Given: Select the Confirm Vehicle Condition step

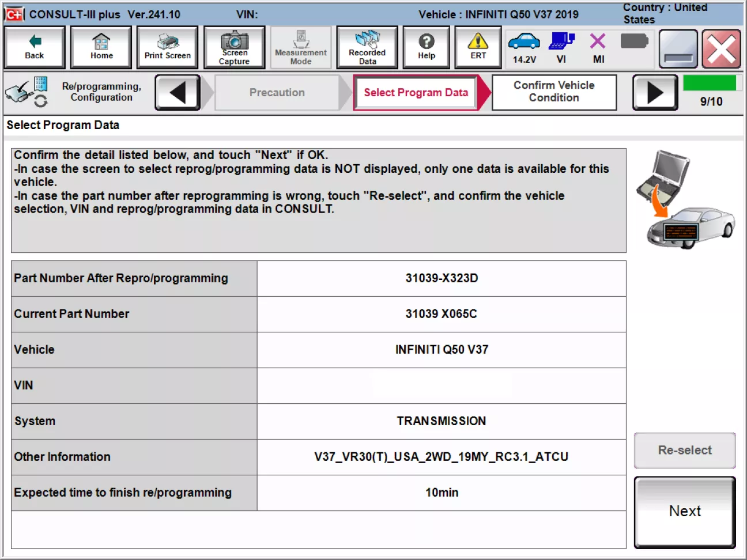Looking at the screenshot, I should [x=554, y=92].
